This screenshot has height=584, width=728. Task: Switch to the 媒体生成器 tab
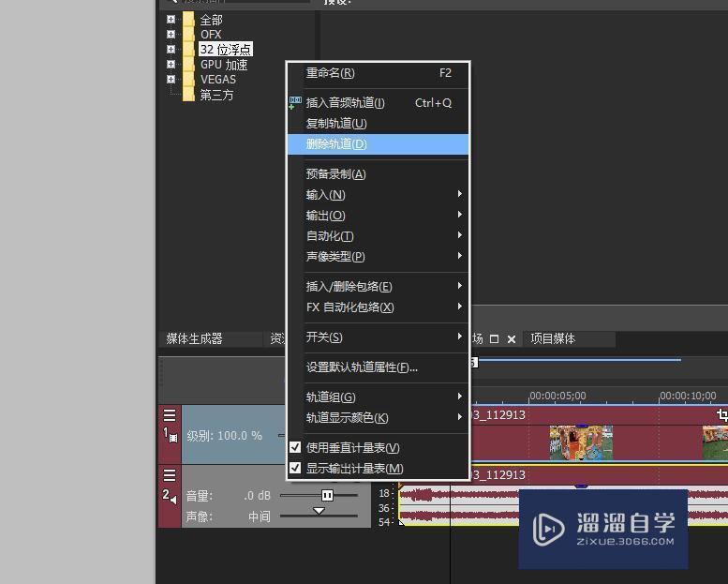coord(195,338)
